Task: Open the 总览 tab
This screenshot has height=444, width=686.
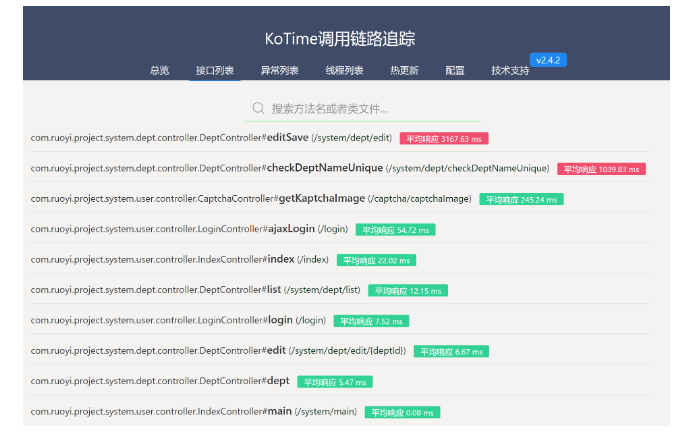Action: point(159,71)
